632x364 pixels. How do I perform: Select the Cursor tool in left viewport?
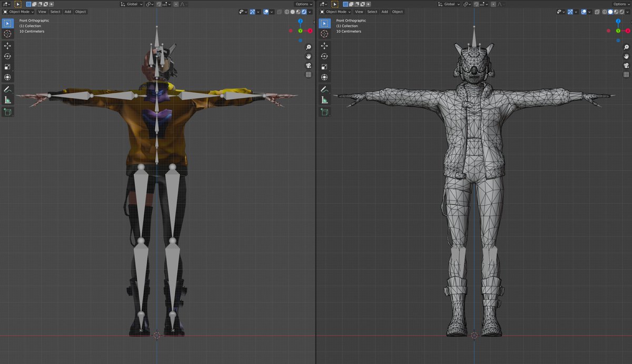7,34
